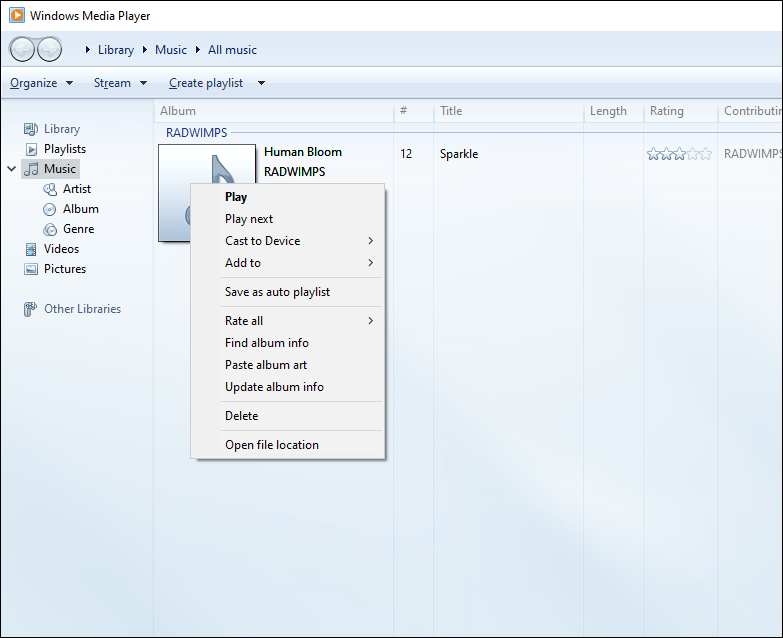Set the Sparkle star rating

pyautogui.click(x=679, y=154)
